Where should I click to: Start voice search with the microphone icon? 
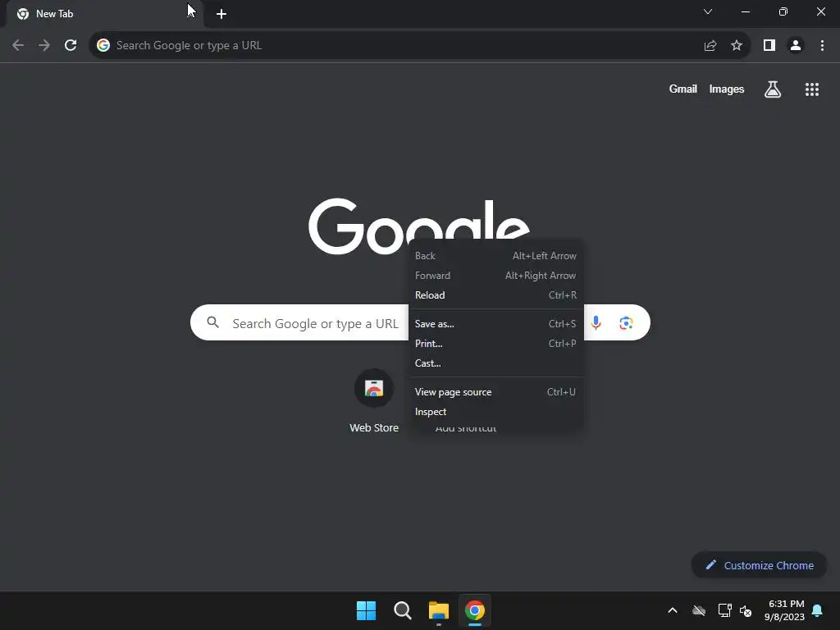(x=596, y=322)
